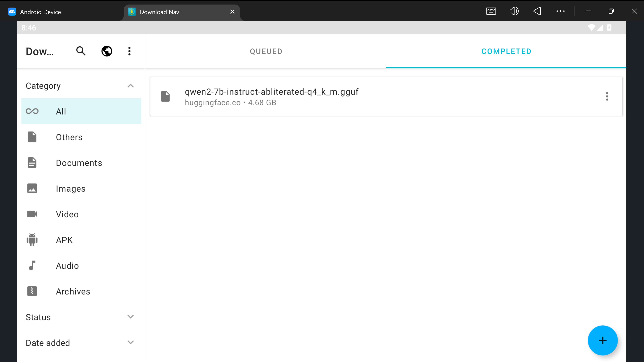644x362 pixels.
Task: Show the Video category downloads
Action: 67,214
